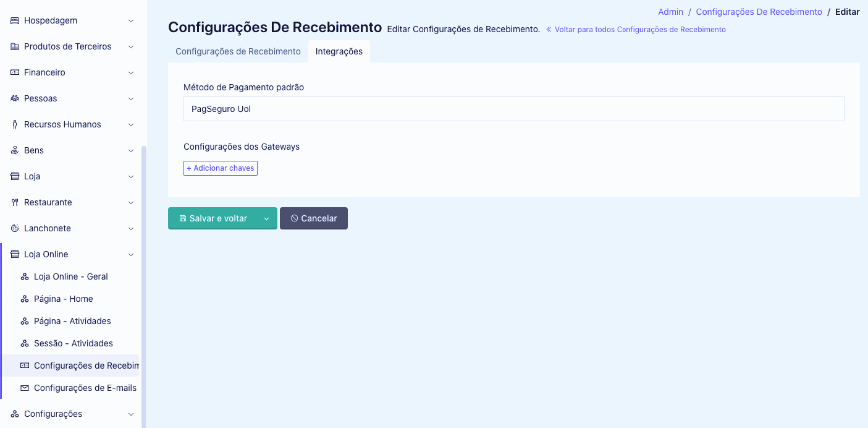Select the Integrações tab
The width and height of the screenshot is (868, 428).
339,51
